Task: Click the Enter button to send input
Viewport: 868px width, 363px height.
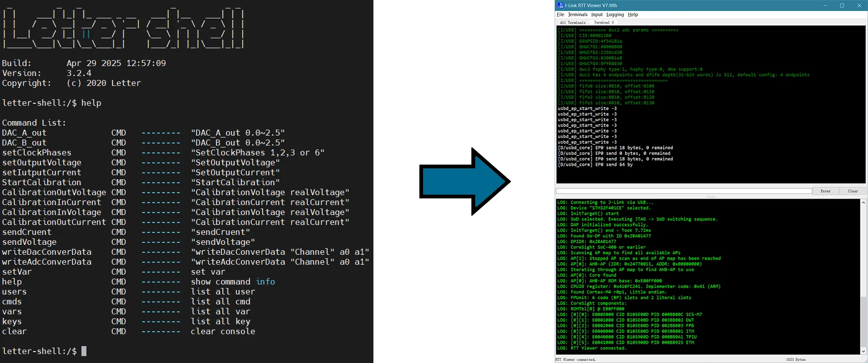Action: pos(825,191)
